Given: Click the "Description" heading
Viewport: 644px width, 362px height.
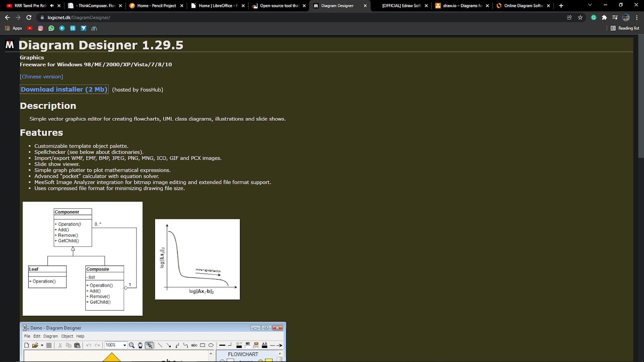Looking at the screenshot, I should coord(48,106).
